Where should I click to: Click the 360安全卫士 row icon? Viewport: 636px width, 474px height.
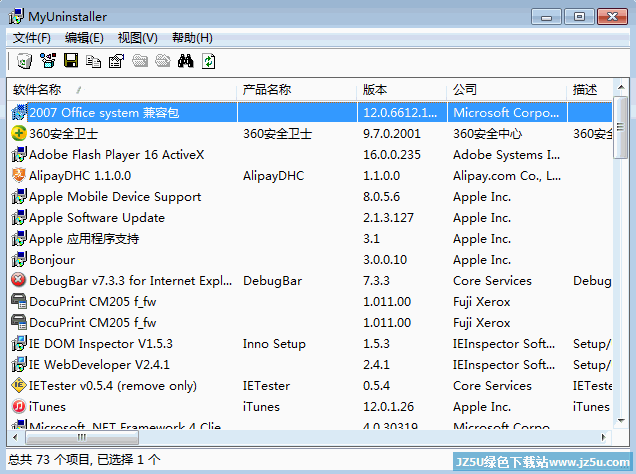pyautogui.click(x=19, y=133)
